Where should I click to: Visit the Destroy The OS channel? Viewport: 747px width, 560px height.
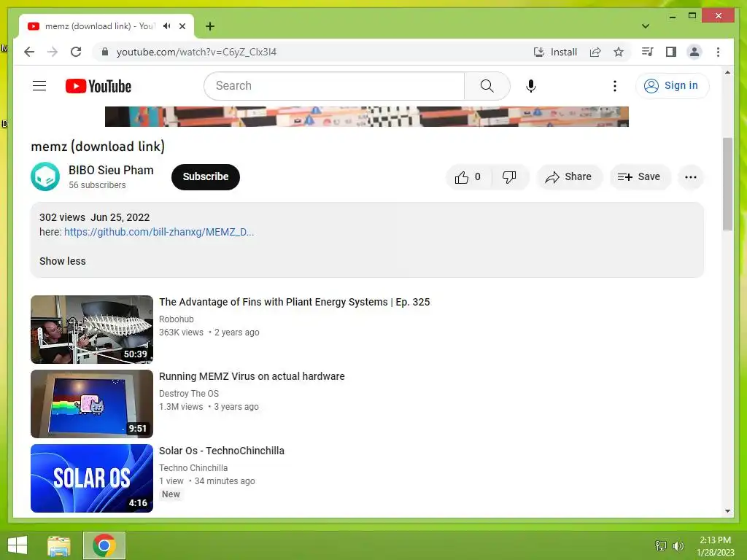[x=189, y=393]
